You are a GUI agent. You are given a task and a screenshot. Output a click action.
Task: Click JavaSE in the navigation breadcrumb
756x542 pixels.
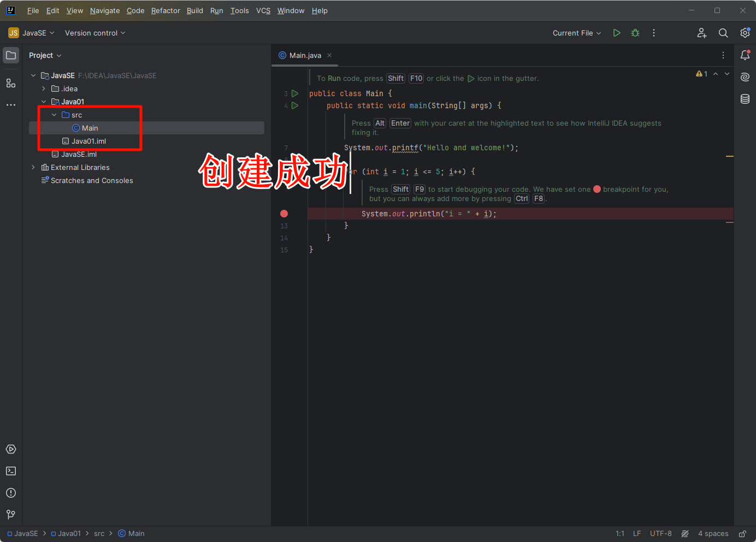click(x=22, y=534)
